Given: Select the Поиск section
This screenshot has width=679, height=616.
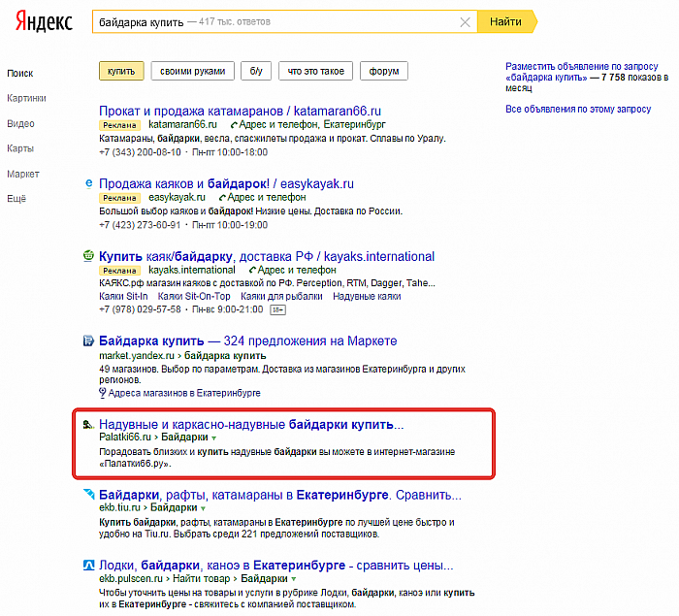Looking at the screenshot, I should (20, 73).
